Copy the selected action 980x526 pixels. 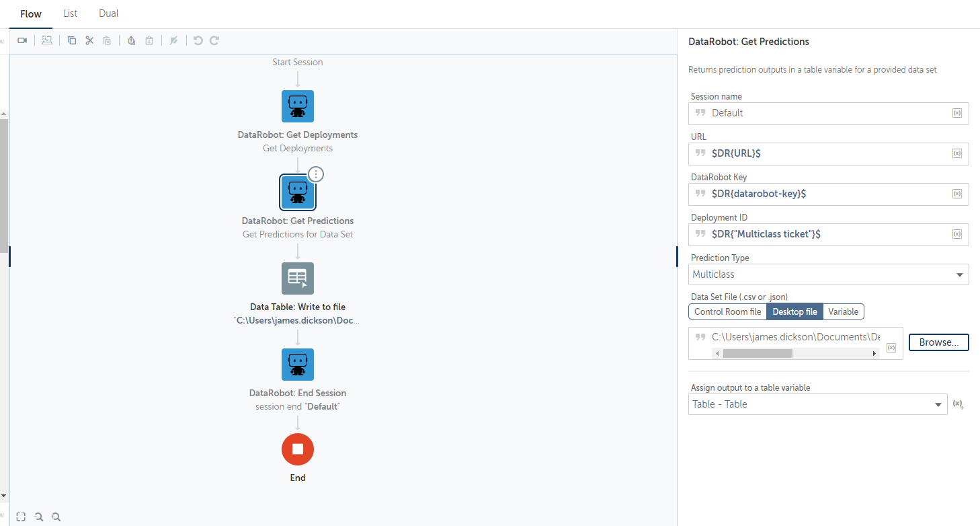[72, 40]
